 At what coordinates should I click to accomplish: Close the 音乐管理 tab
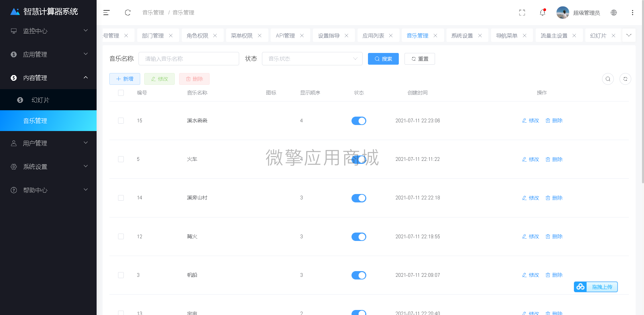pos(435,36)
